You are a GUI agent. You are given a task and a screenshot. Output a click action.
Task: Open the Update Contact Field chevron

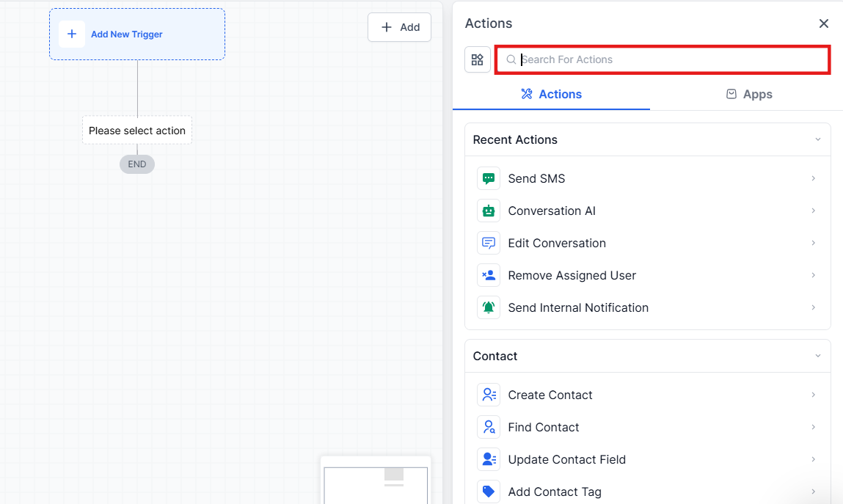[813, 459]
